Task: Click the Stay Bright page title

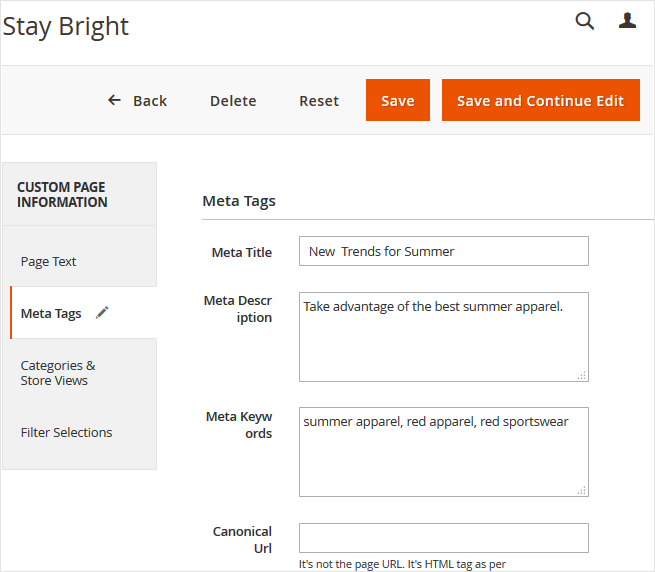Action: coord(66,27)
